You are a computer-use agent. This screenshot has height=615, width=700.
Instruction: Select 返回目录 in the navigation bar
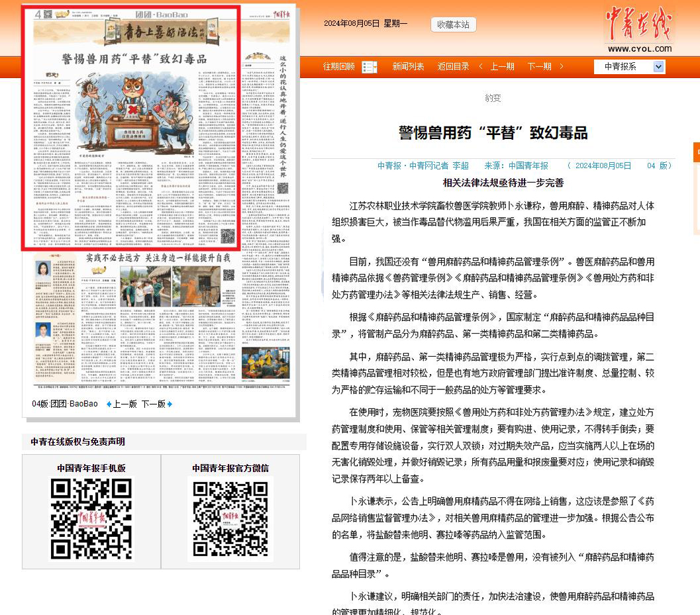[x=453, y=66]
